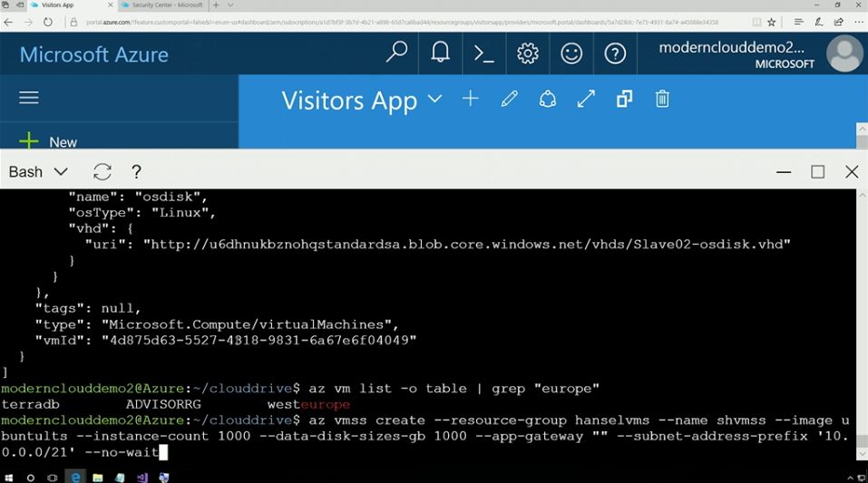This screenshot has height=483, width=868.
Task: Add page to favorites star
Action: 771,22
